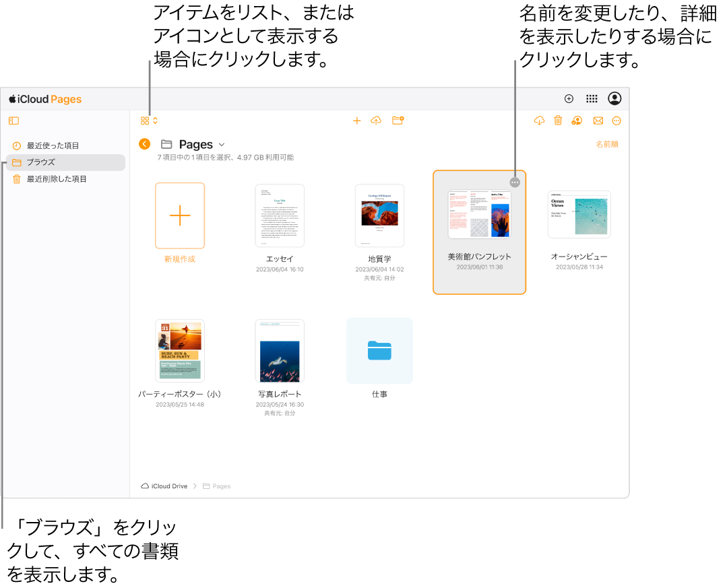Create a new folder with the folder icon

tap(398, 121)
